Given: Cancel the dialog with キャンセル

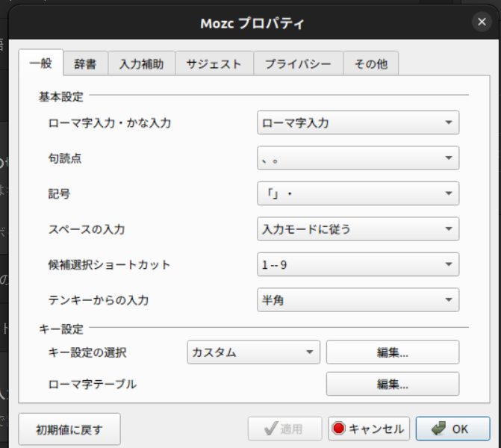Looking at the screenshot, I should click(369, 429).
